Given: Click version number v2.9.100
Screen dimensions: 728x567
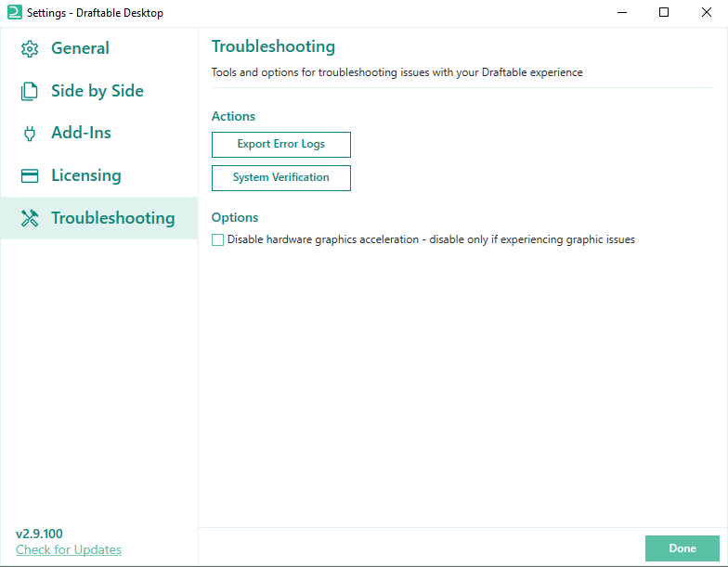Looking at the screenshot, I should click(39, 534).
